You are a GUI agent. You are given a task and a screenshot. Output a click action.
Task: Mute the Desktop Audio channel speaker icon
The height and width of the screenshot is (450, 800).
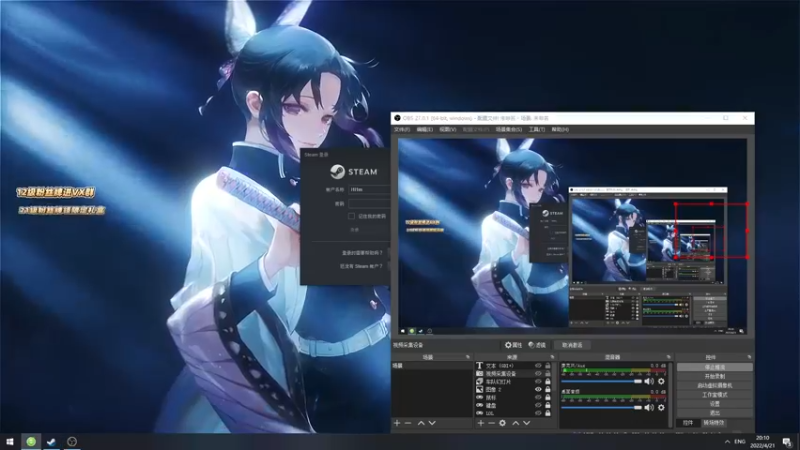[649, 408]
